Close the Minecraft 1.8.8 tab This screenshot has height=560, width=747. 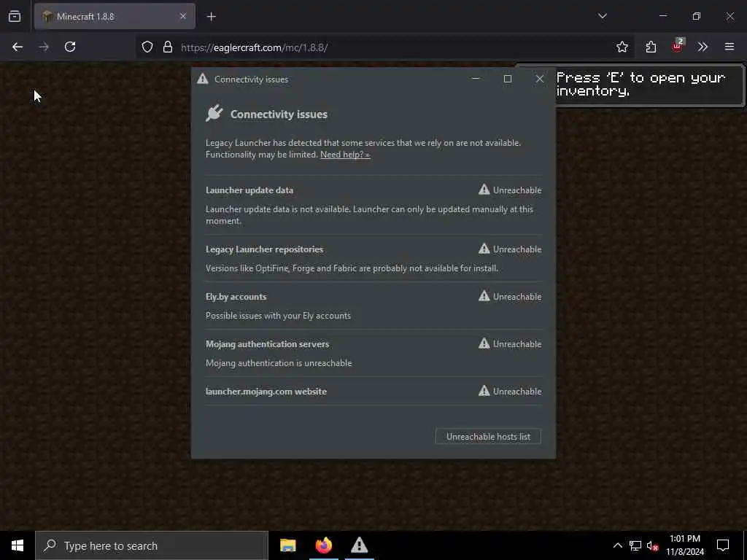(x=183, y=16)
